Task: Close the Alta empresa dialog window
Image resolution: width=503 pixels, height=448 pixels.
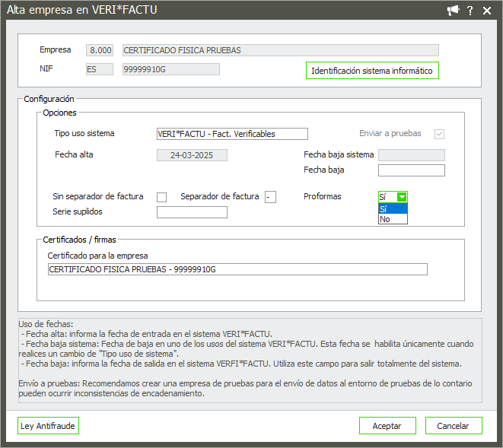Action: tap(489, 10)
